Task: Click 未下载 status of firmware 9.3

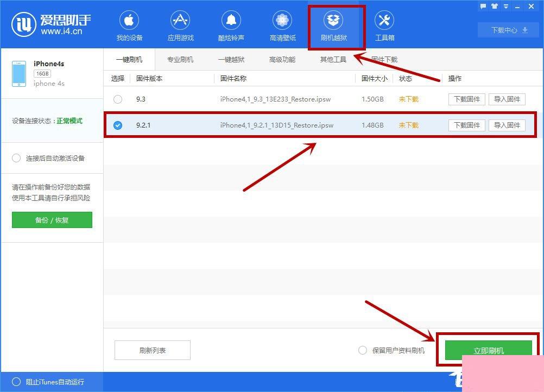Action: [x=409, y=99]
